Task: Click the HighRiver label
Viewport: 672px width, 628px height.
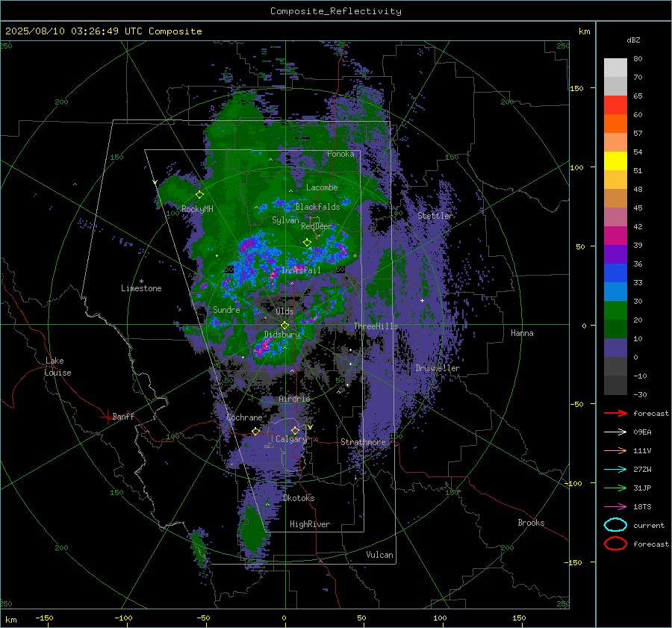Action: click(x=310, y=524)
